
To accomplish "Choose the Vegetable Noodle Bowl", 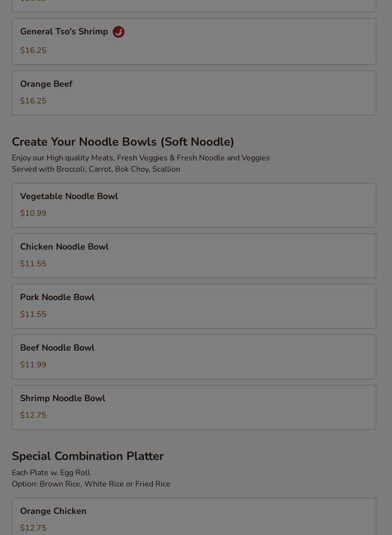I will tap(194, 205).
